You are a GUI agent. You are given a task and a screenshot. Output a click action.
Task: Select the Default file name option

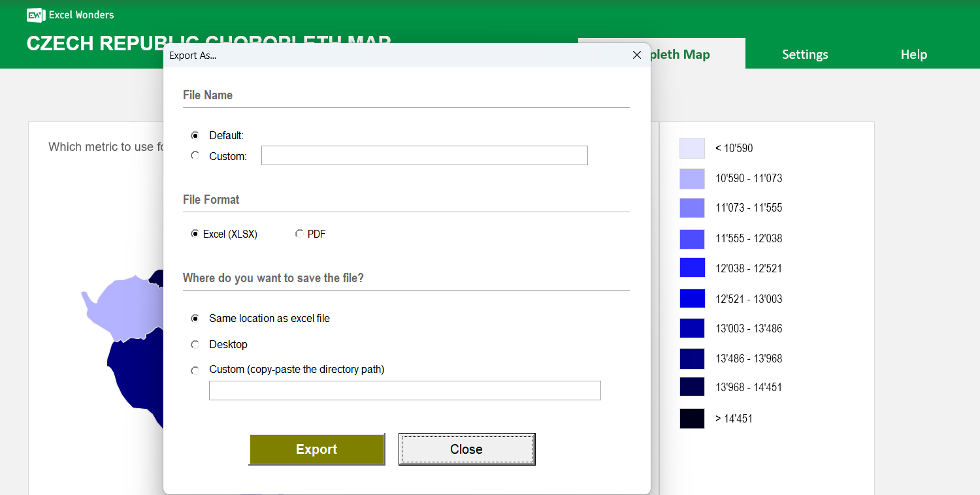point(195,136)
